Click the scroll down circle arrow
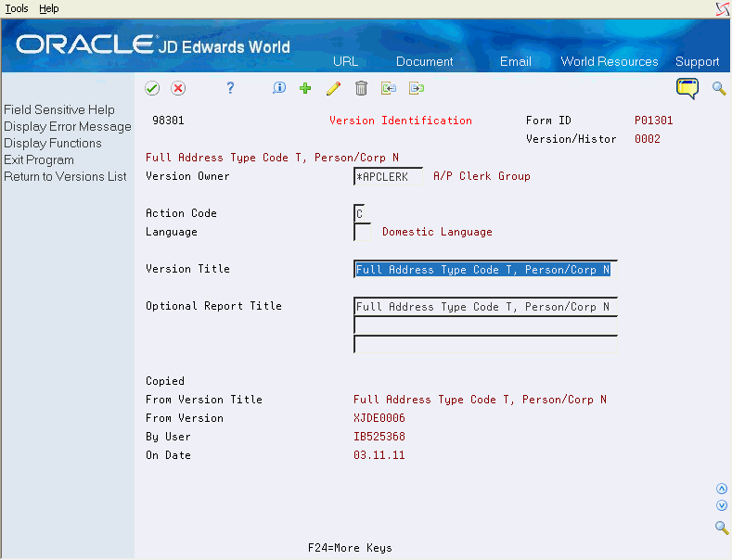Screen dimensions: 732x560 722,505
